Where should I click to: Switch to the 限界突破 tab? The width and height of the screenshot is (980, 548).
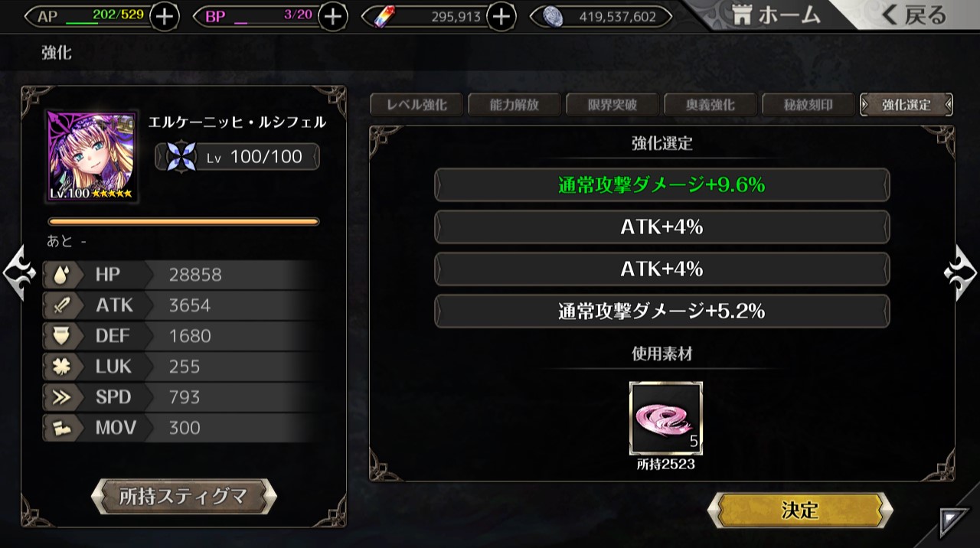click(x=612, y=105)
